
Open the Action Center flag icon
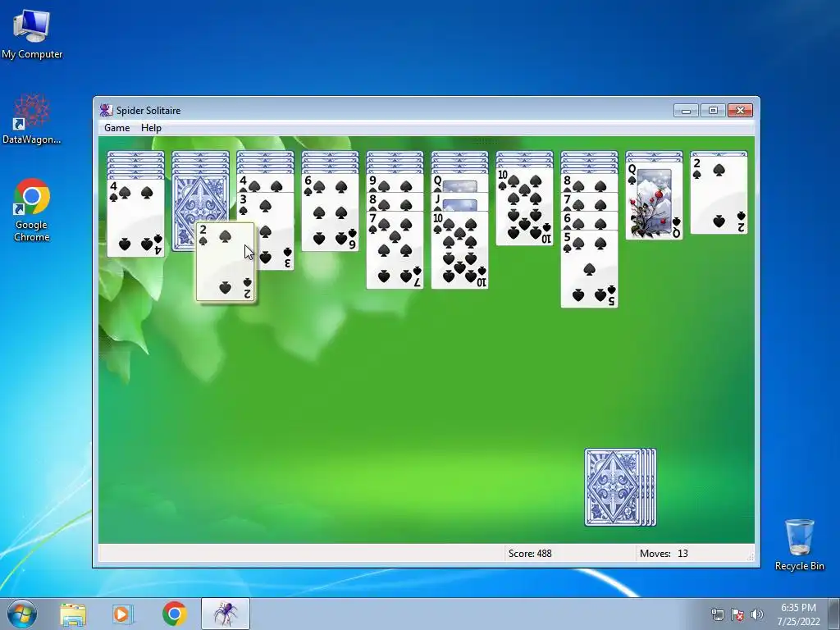(x=737, y=614)
